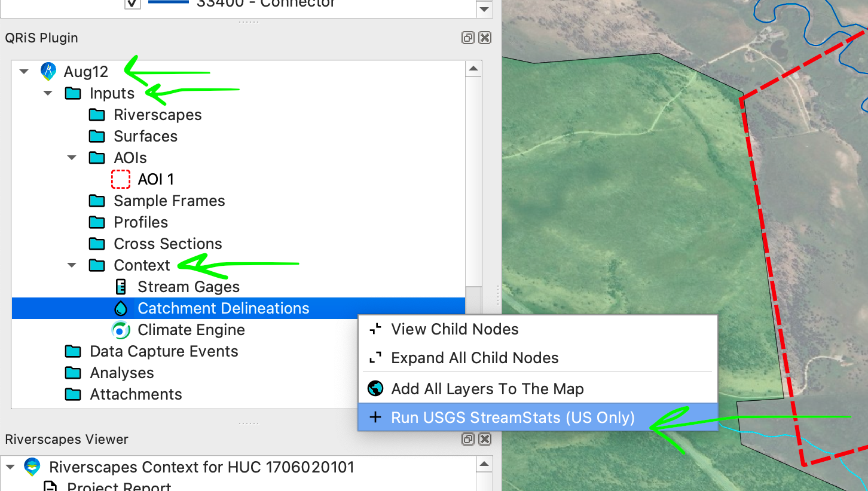Collapse the Context folder arrow
The image size is (868, 491).
72,265
